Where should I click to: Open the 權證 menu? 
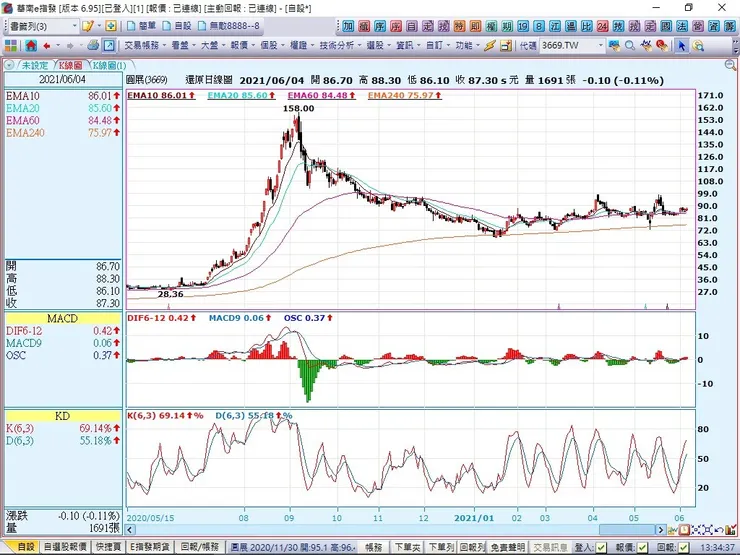pos(302,45)
